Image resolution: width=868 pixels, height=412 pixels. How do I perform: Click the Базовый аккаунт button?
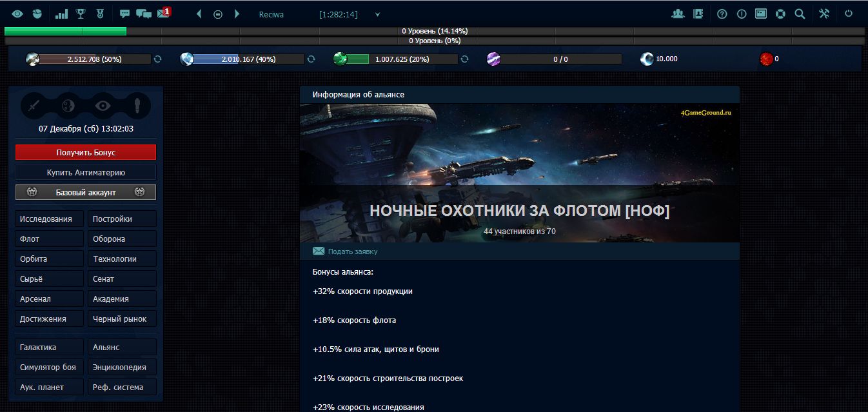(x=86, y=192)
